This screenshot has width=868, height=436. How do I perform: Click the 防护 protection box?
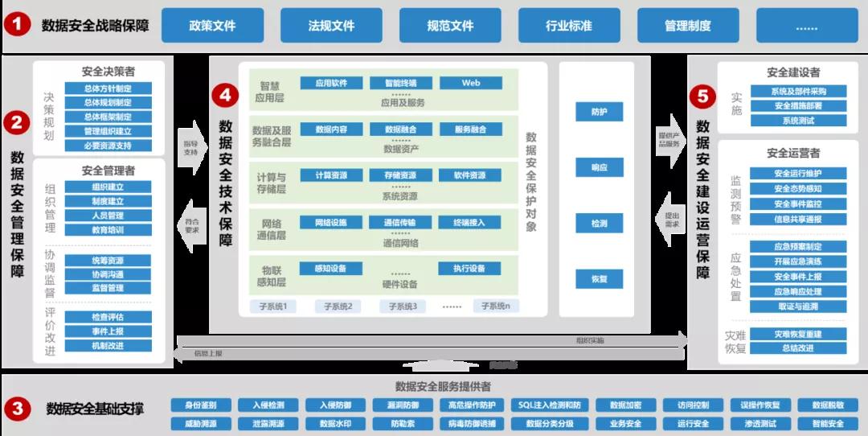[599, 112]
